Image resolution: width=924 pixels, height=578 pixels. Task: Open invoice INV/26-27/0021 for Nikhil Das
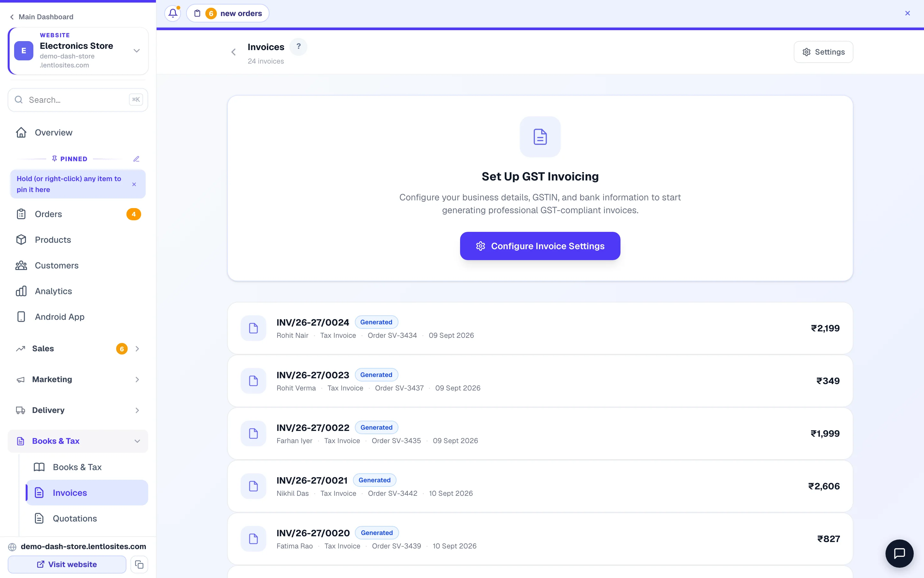coord(540,486)
